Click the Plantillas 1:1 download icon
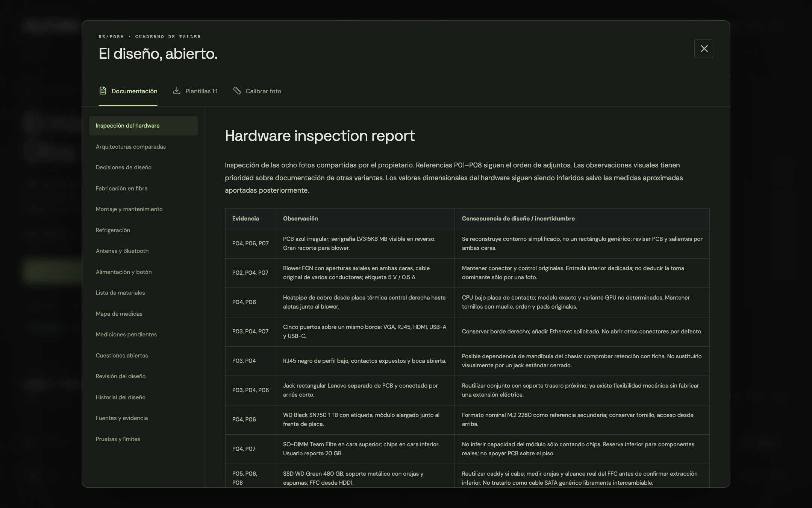Image resolution: width=812 pixels, height=508 pixels. (177, 91)
